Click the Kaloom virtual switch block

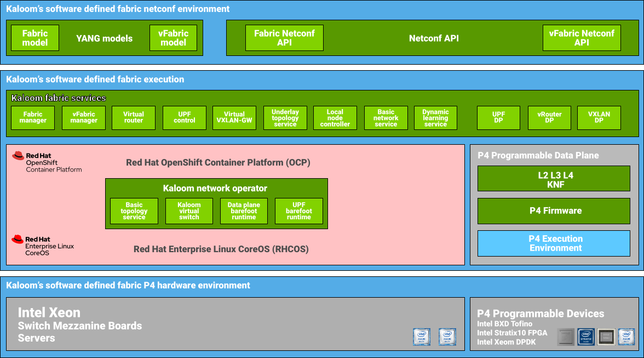(189, 211)
